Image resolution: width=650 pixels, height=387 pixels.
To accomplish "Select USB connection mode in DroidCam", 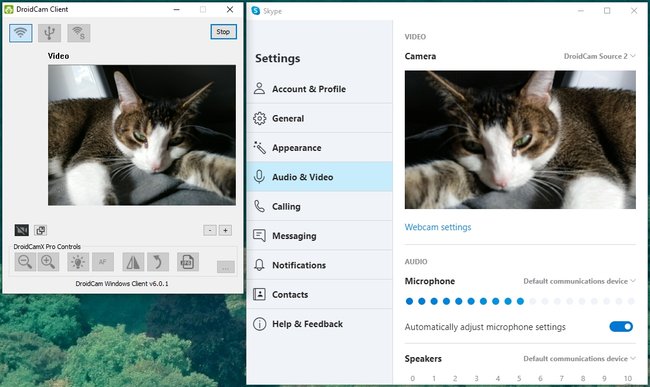I will (x=49, y=33).
